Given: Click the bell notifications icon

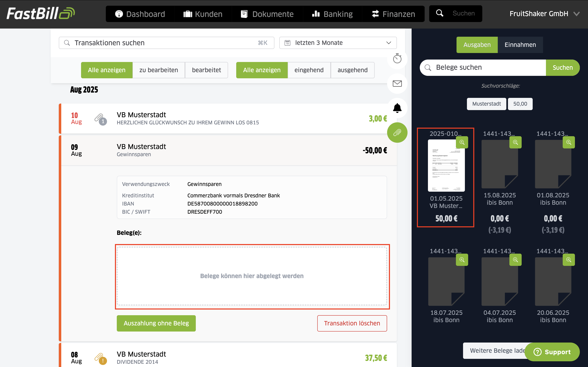Looking at the screenshot, I should point(397,108).
